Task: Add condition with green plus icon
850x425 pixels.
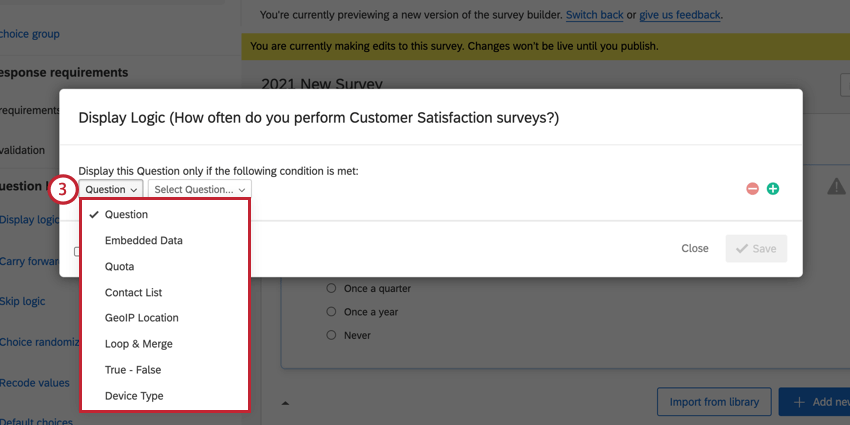Action: [x=773, y=189]
